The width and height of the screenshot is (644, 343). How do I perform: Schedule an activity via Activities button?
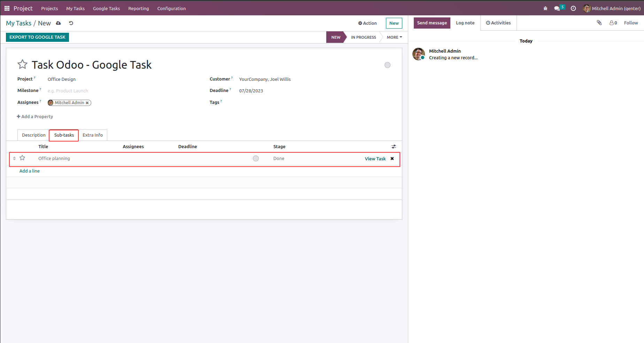click(x=498, y=23)
